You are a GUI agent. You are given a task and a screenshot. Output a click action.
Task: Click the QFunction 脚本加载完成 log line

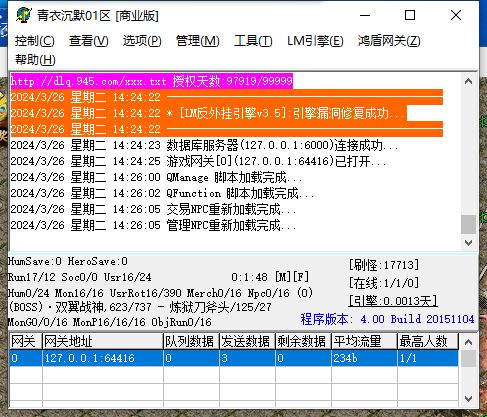(163, 193)
